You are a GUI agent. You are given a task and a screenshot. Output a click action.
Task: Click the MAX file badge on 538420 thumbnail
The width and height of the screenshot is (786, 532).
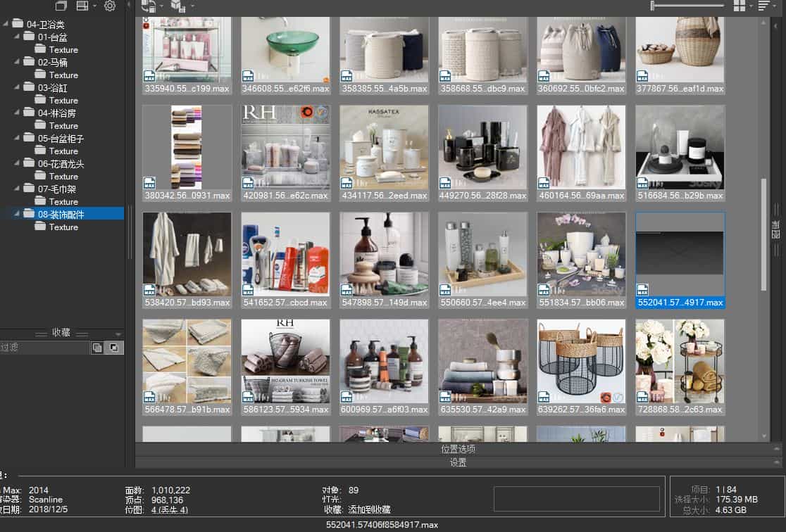150,290
